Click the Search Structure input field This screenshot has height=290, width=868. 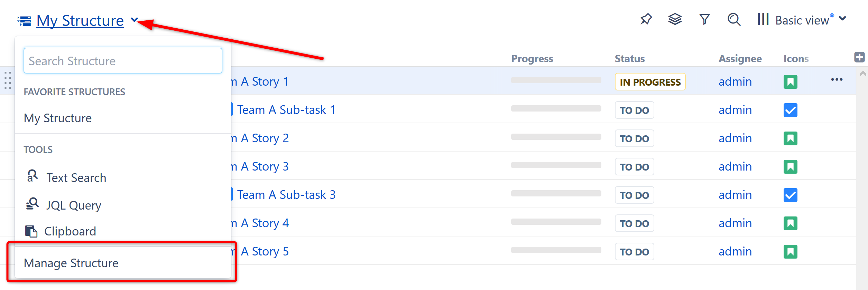[x=123, y=61]
